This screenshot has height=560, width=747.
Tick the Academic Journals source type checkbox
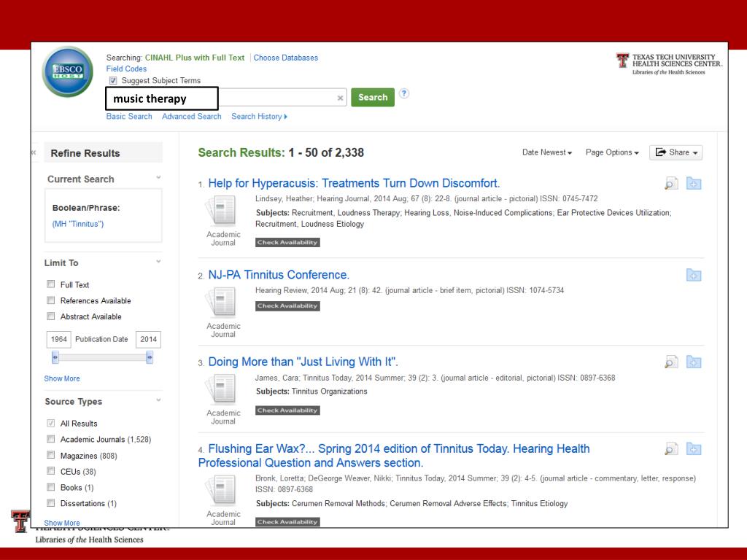click(x=51, y=440)
